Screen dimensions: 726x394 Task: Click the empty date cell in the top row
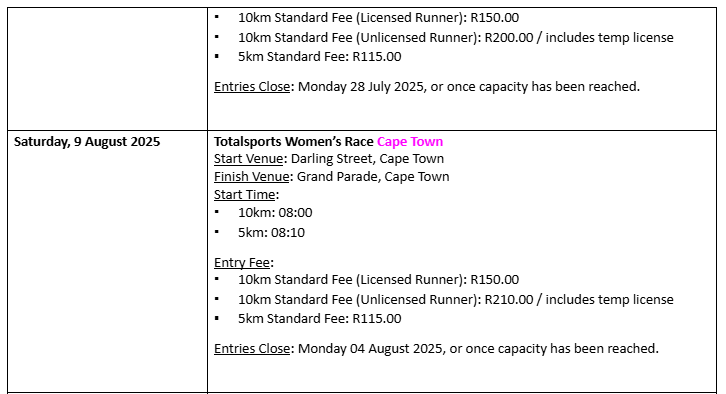pyautogui.click(x=107, y=69)
